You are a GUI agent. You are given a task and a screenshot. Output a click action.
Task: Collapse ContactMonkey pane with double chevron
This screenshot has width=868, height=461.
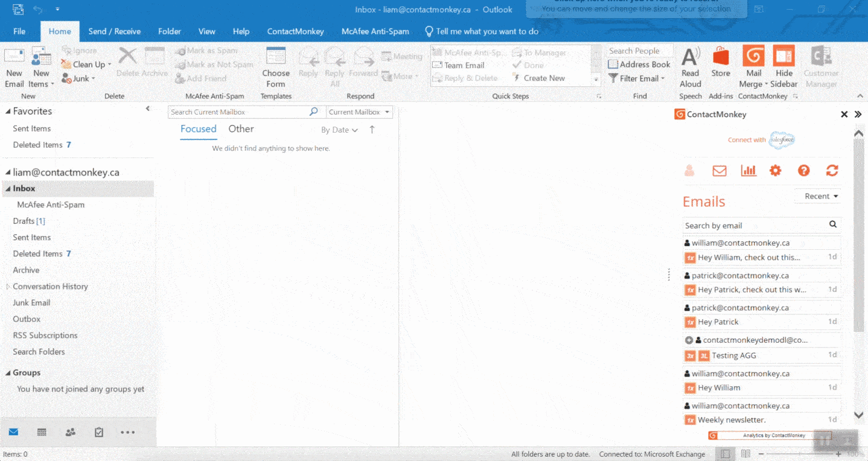coord(858,114)
